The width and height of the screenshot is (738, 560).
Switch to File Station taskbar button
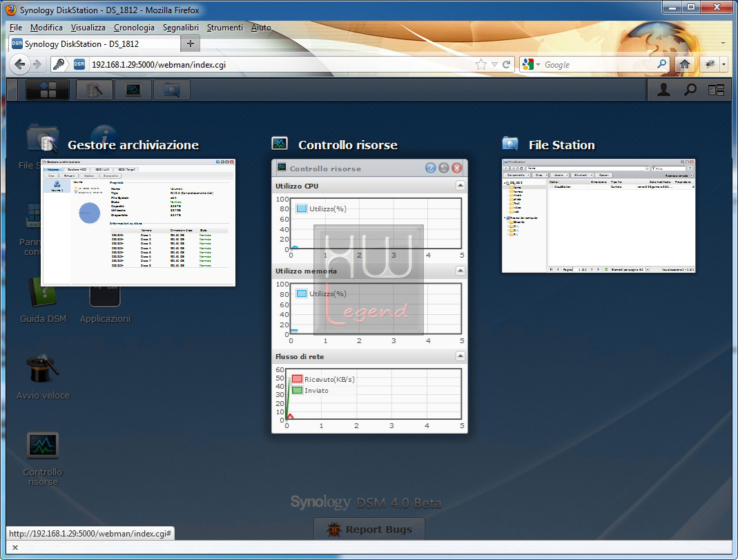pyautogui.click(x=172, y=89)
